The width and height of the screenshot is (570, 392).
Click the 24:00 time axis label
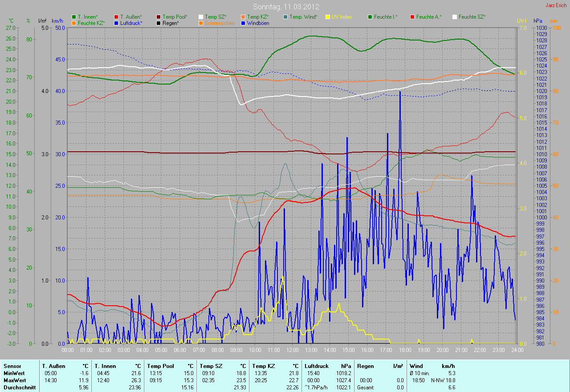click(517, 350)
